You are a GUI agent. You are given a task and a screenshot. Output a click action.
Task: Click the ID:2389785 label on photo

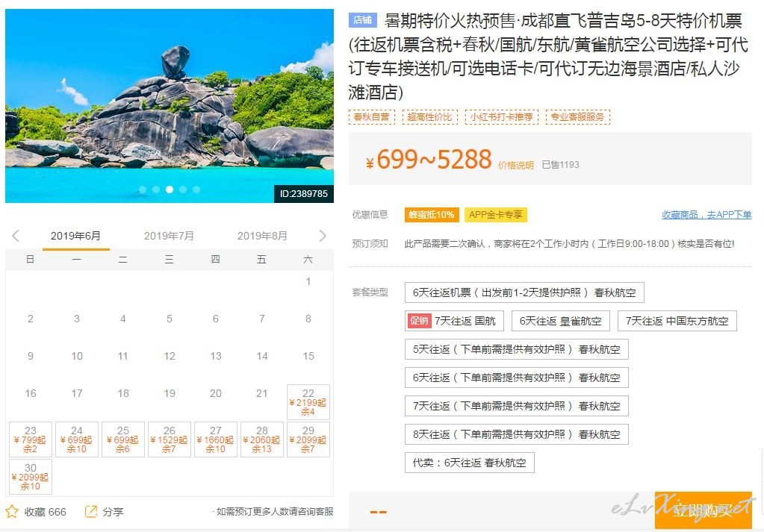(303, 194)
